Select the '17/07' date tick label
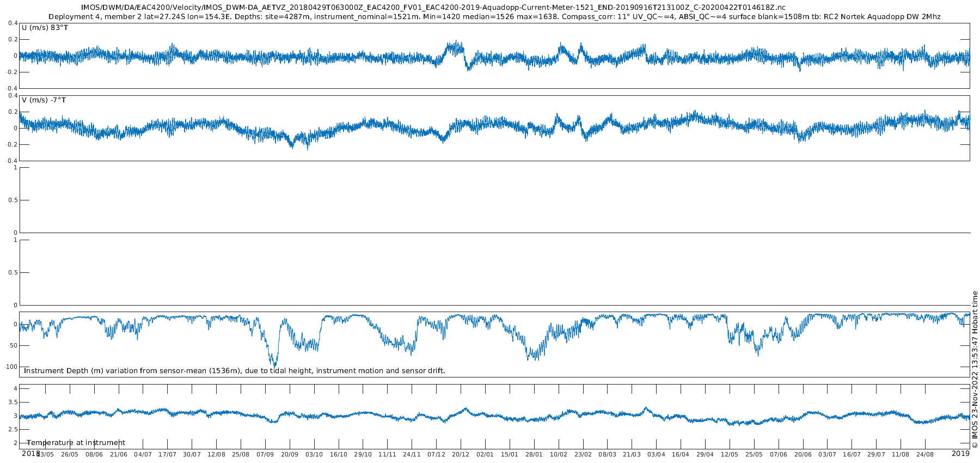Viewport: 980px width, 463px height. (167, 454)
